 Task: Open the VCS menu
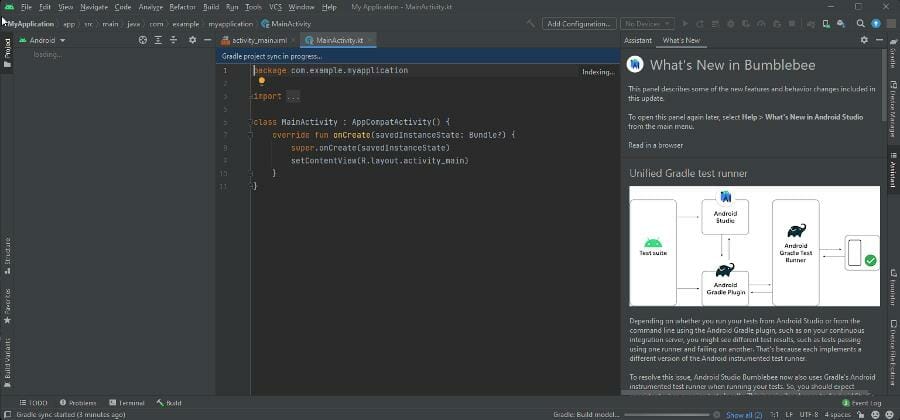[276, 7]
